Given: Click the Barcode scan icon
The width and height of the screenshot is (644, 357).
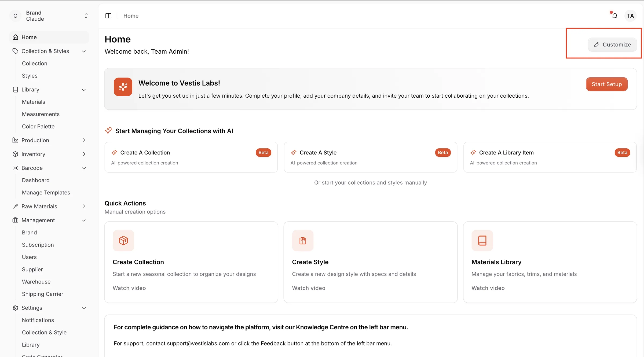Looking at the screenshot, I should pyautogui.click(x=16, y=168).
